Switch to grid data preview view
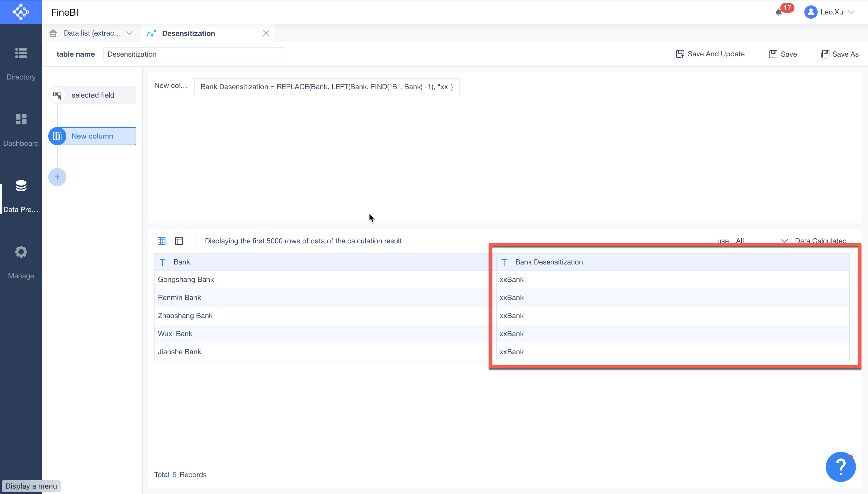The width and height of the screenshot is (868, 494). (x=162, y=241)
